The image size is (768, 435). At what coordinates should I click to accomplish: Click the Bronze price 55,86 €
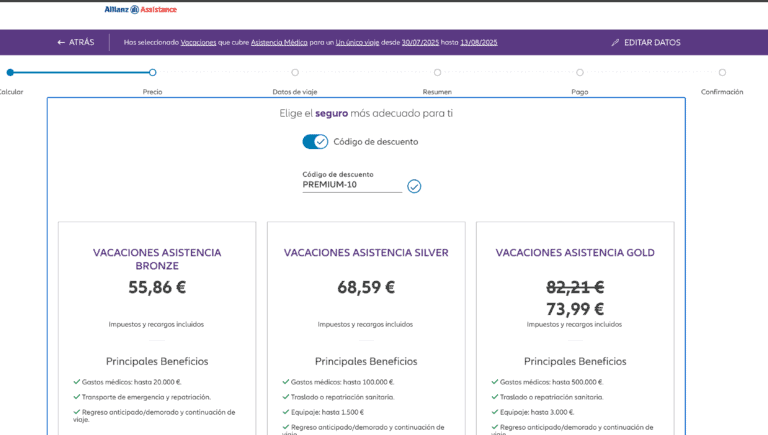[x=157, y=287]
